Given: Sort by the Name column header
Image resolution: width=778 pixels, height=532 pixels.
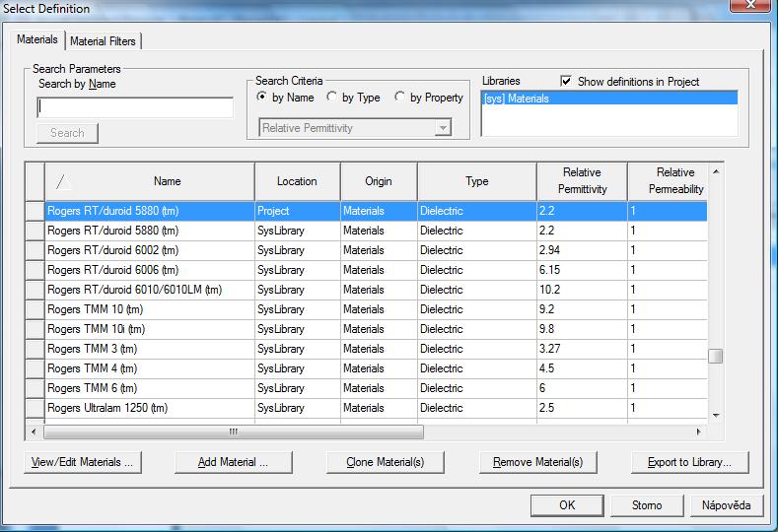Looking at the screenshot, I should click(150, 181).
